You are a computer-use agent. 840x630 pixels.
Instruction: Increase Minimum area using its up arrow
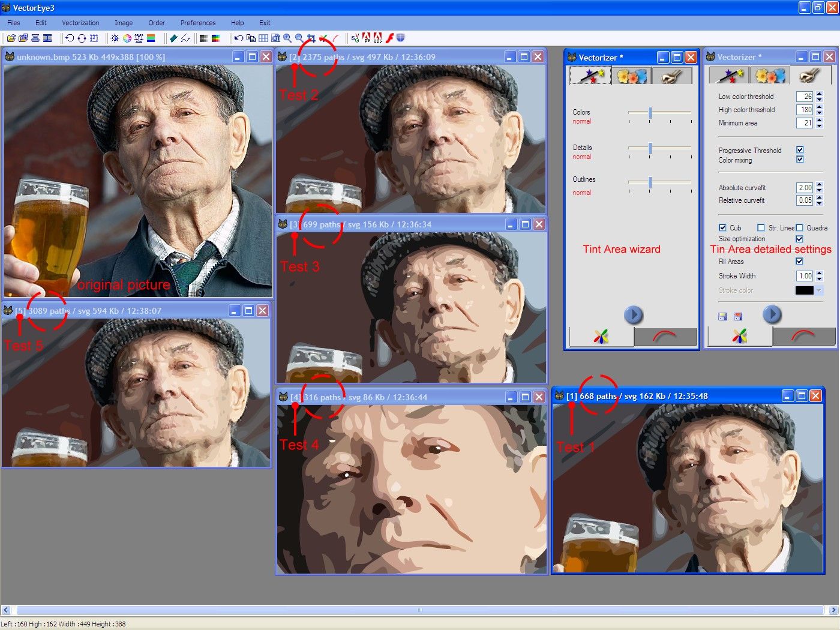pyautogui.click(x=820, y=120)
